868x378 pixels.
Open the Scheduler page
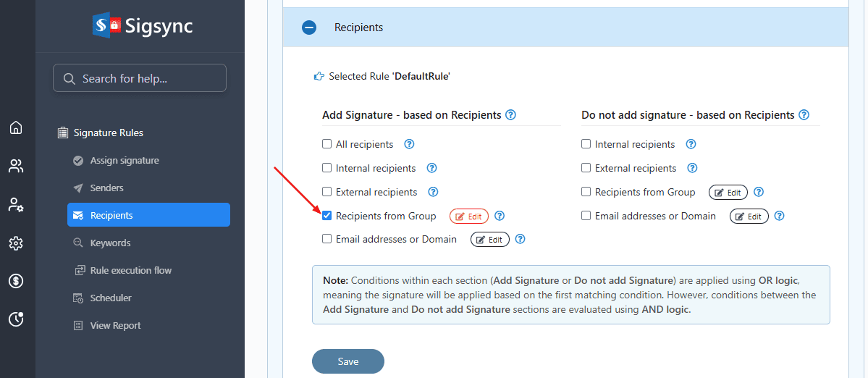pyautogui.click(x=111, y=298)
